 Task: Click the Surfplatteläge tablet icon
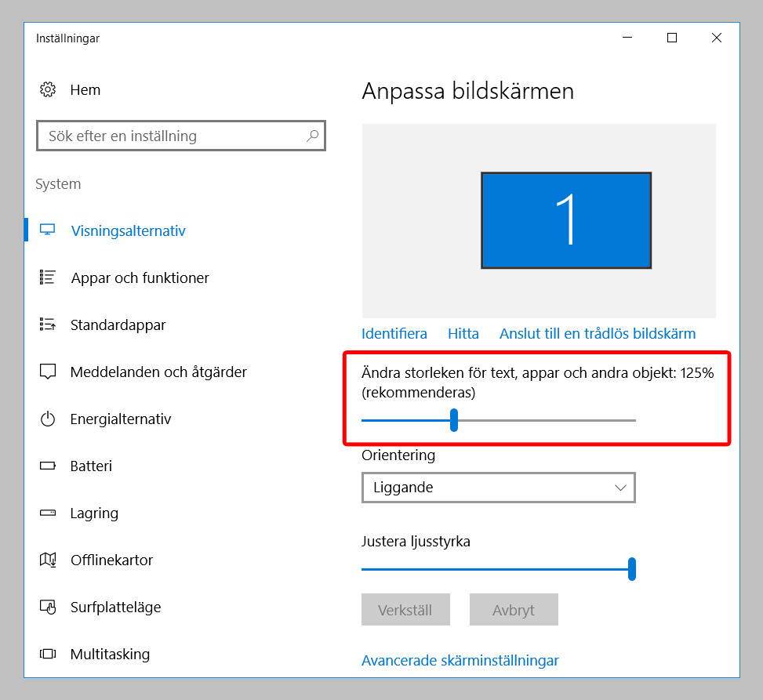(x=48, y=607)
